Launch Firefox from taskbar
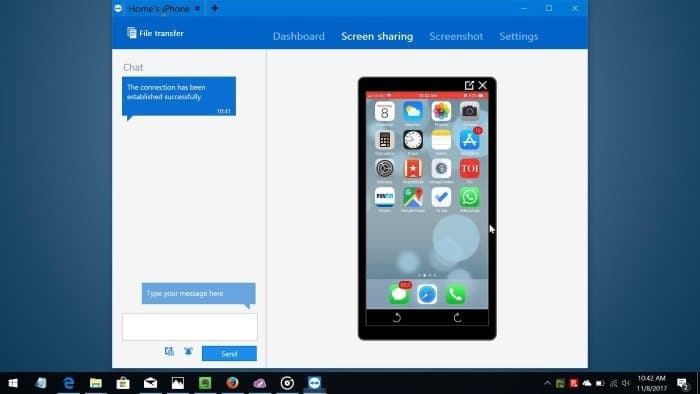 (x=232, y=383)
